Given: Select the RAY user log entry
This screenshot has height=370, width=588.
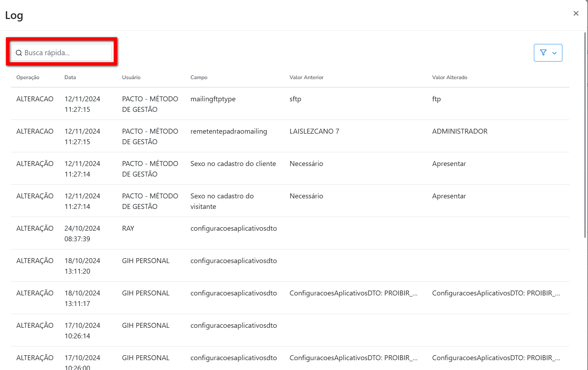Looking at the screenshot, I should [128, 229].
